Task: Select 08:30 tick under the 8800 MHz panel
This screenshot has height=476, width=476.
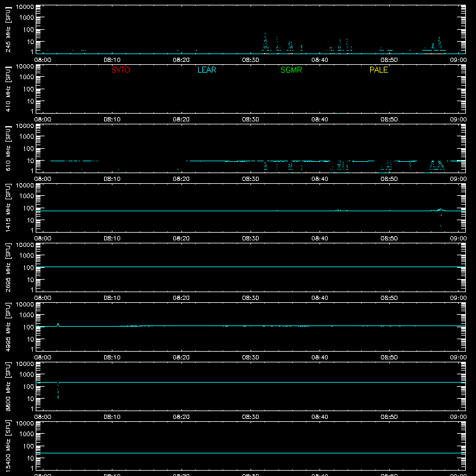Action: 250,417
